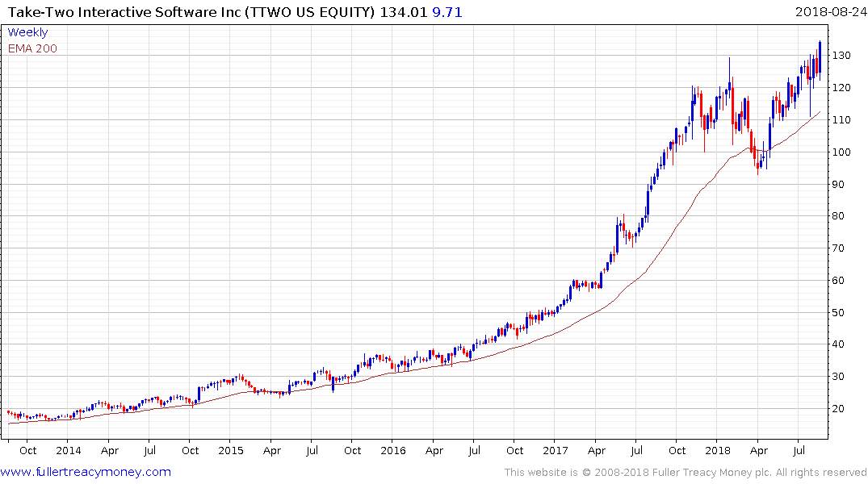Click the 40 price axis label

pos(838,344)
